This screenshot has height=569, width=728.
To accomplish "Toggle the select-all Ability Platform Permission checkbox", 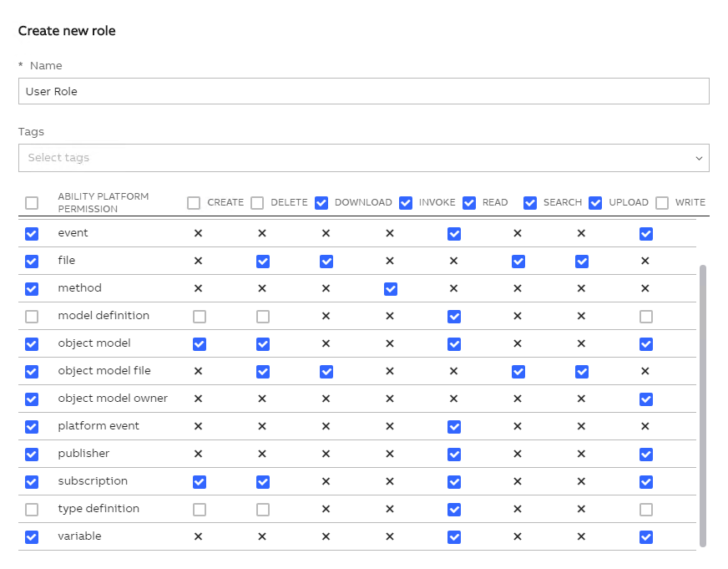I will [32, 203].
